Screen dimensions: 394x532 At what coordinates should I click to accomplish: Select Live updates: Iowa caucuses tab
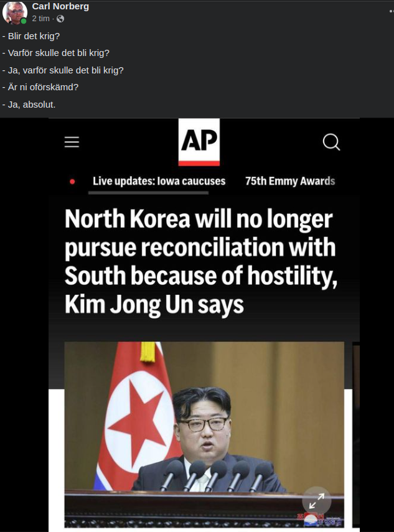coord(159,181)
